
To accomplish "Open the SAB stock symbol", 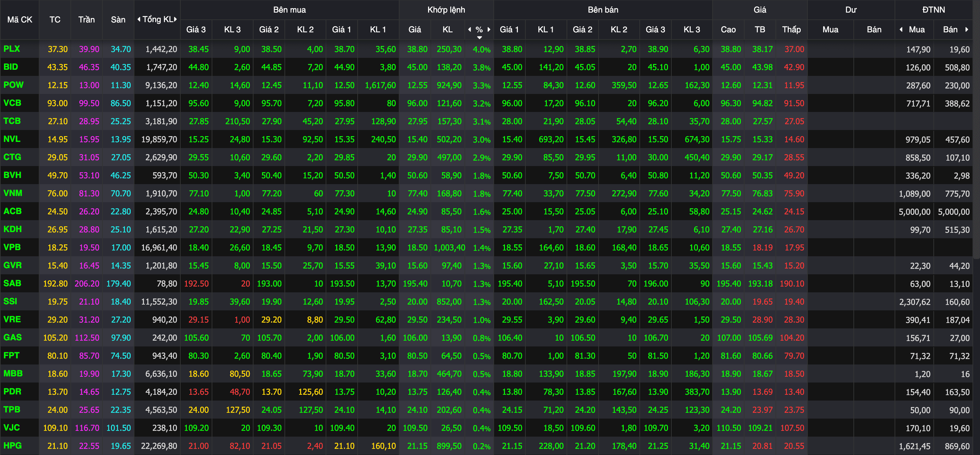I will pyautogui.click(x=12, y=283).
